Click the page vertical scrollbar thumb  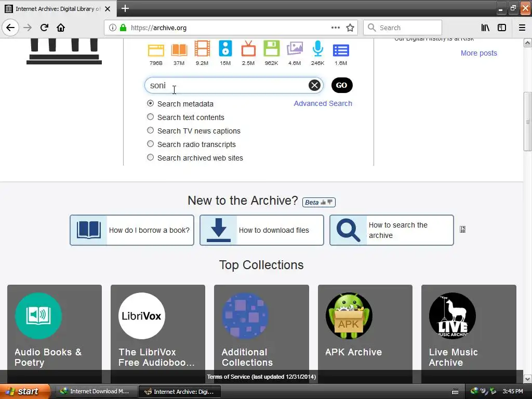(527, 121)
